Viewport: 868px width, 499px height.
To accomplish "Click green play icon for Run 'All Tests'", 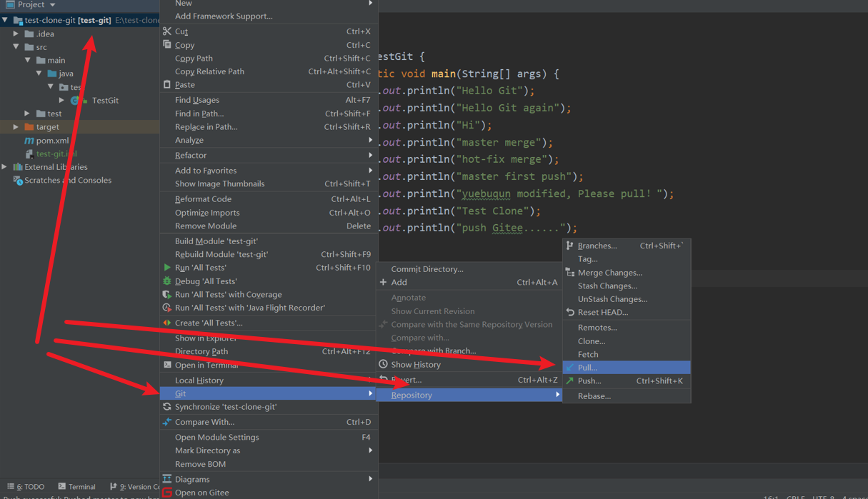I will point(167,268).
